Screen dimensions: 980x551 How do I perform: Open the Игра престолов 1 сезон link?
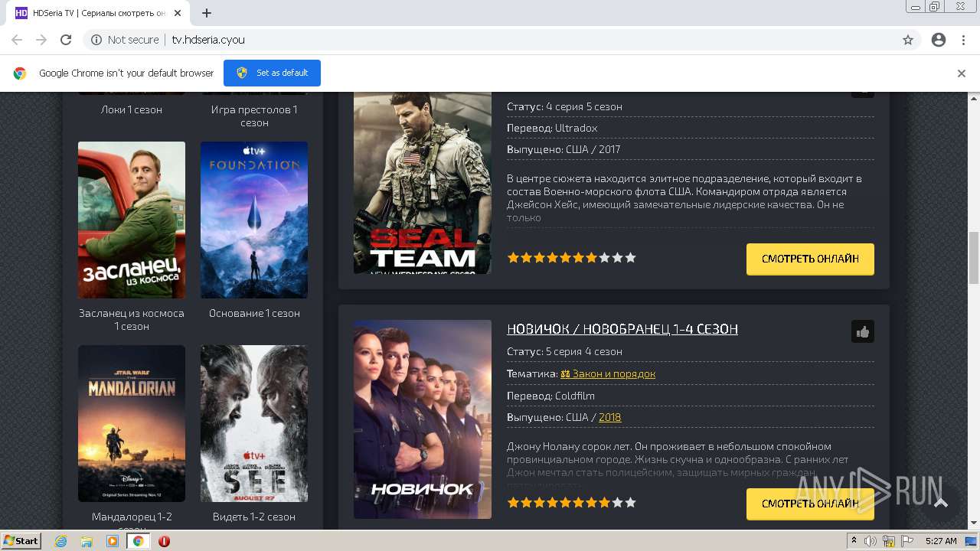click(x=254, y=116)
